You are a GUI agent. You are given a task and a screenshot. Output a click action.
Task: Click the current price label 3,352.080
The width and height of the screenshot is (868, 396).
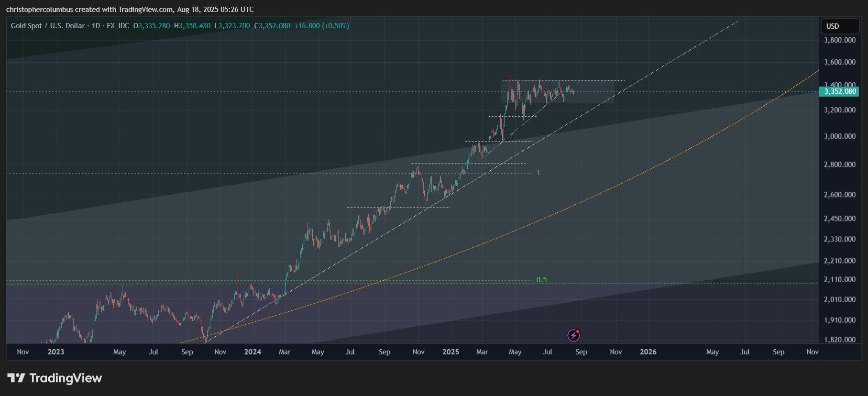pyautogui.click(x=839, y=91)
